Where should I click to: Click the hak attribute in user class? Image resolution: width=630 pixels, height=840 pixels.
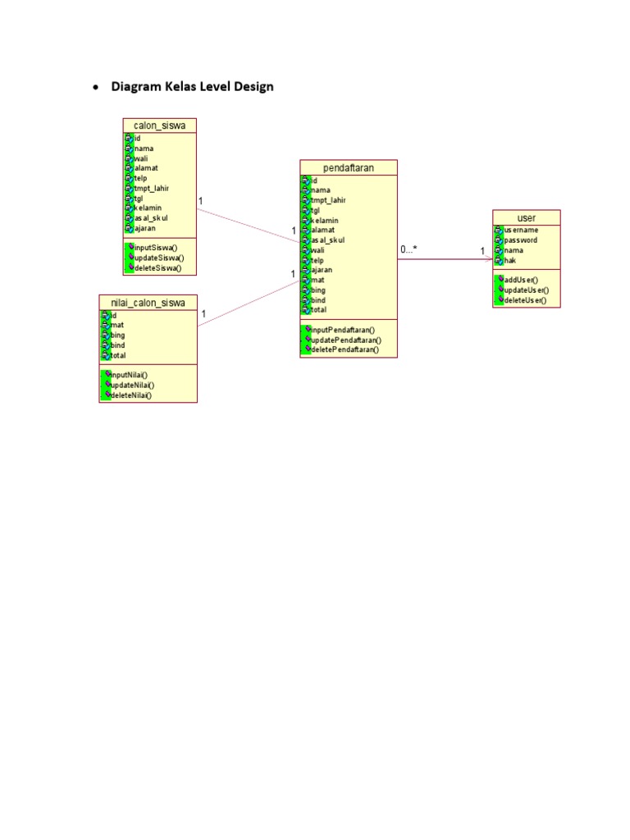tap(509, 261)
